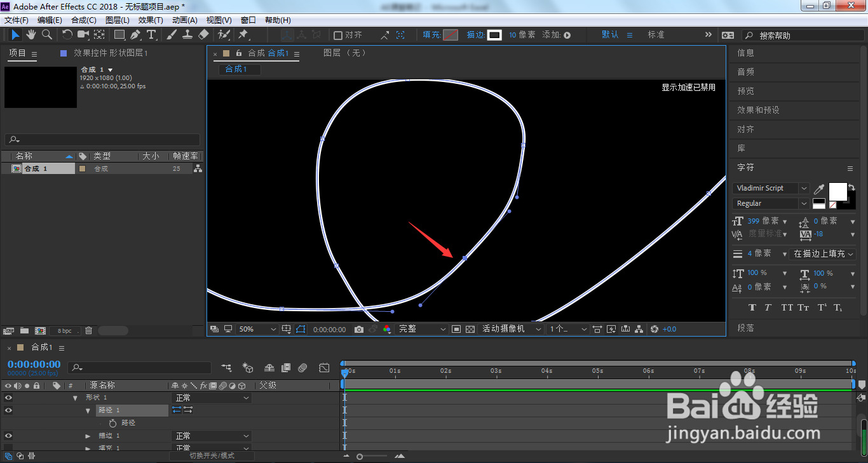
Task: Toggle draft 3D in timeline
Action: (248, 368)
